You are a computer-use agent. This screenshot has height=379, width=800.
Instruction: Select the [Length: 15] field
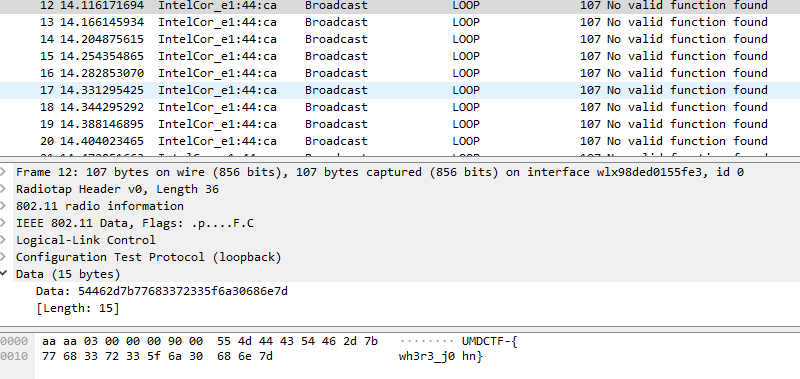(x=78, y=308)
